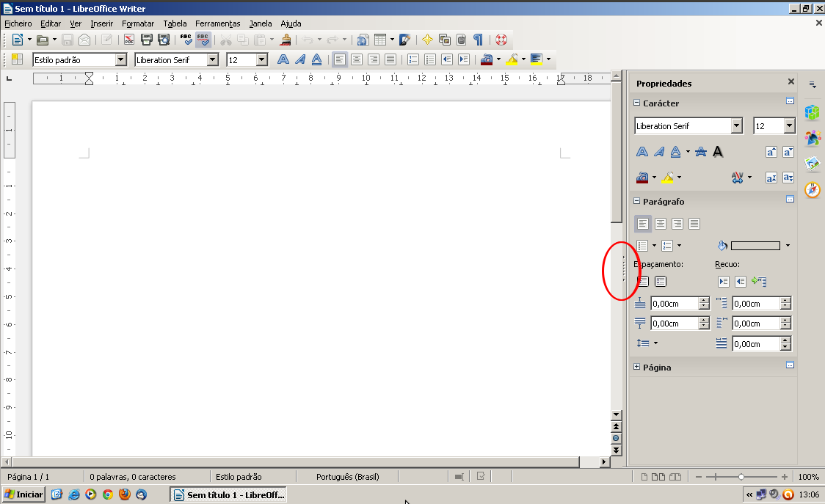
Task: Apply strikethrough in Carácter panel
Action: (700, 152)
